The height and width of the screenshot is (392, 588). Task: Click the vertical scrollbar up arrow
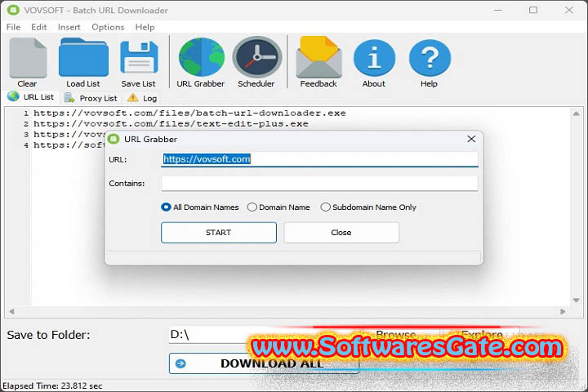point(576,114)
